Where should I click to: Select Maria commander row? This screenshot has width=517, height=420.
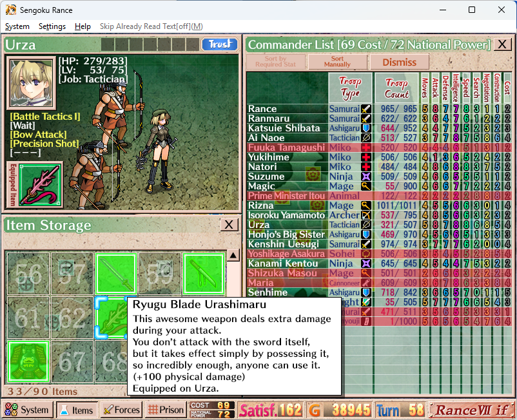point(379,283)
